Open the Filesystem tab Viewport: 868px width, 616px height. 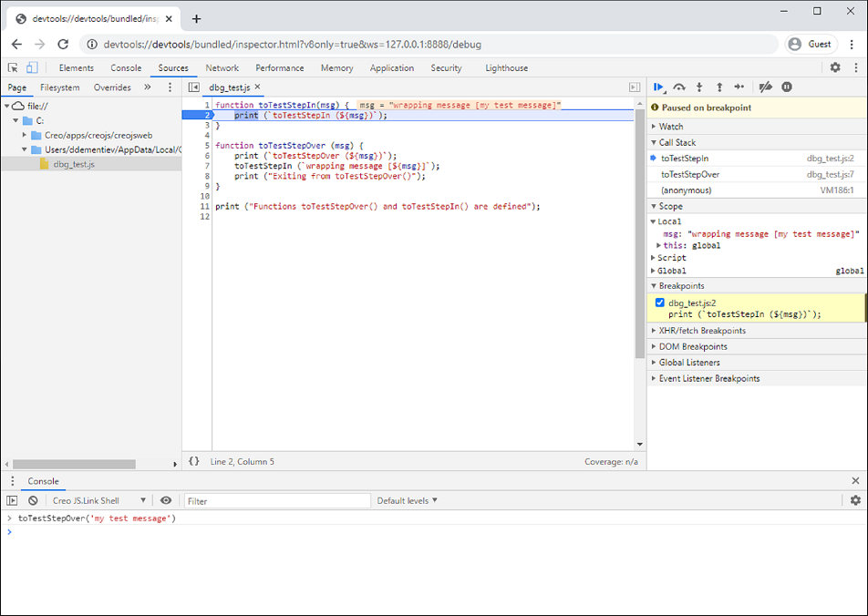tap(60, 87)
